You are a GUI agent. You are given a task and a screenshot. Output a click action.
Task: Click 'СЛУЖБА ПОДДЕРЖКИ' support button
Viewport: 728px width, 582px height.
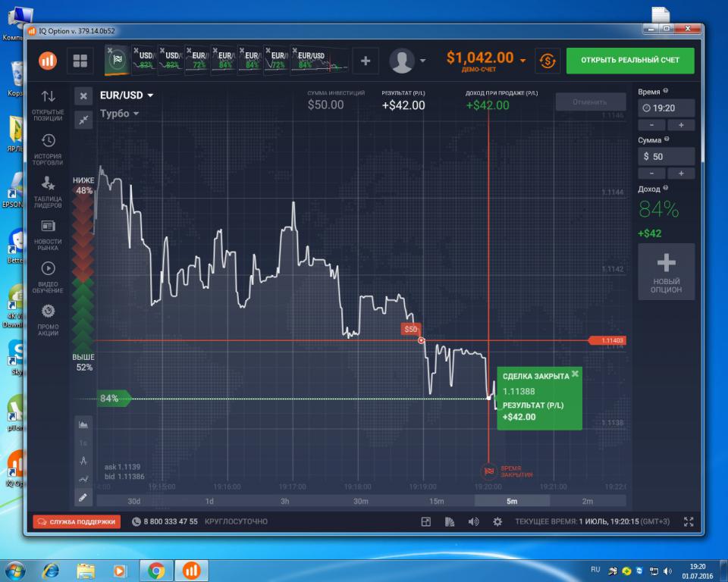click(77, 521)
